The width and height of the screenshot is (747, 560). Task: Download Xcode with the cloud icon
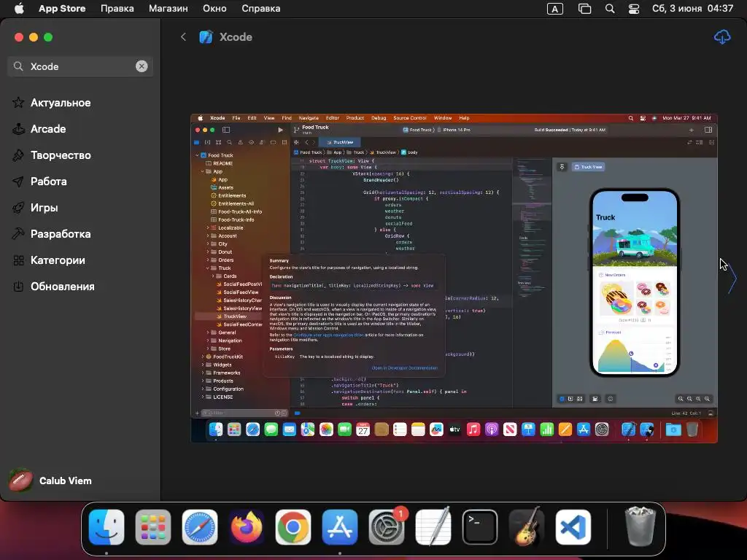pos(722,36)
